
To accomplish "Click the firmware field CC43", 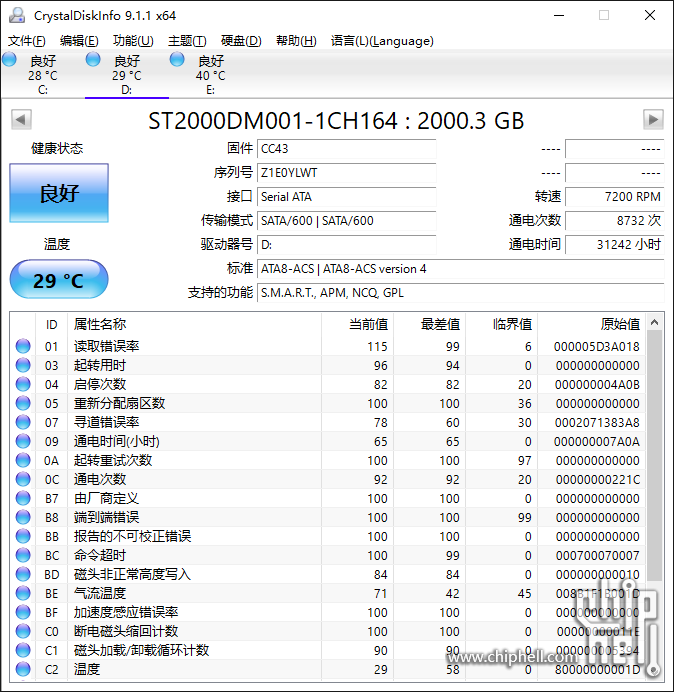I will (346, 149).
